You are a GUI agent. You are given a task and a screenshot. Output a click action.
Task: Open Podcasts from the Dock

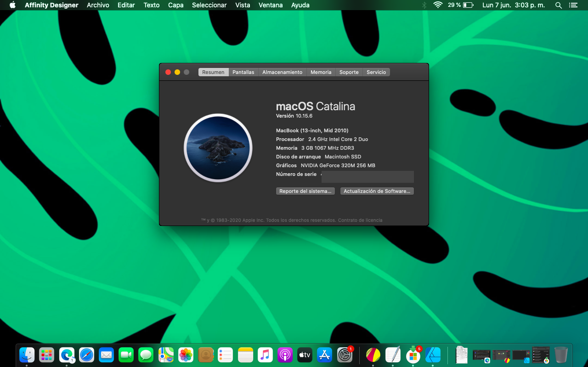(285, 355)
